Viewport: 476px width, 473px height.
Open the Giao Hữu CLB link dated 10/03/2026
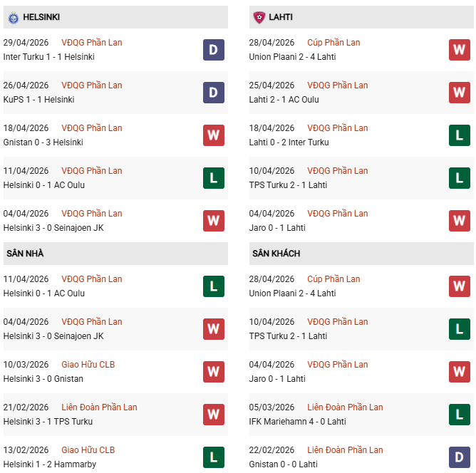tap(88, 365)
